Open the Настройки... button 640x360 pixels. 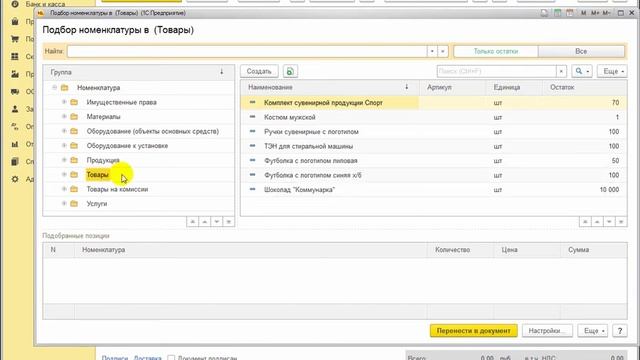547,331
